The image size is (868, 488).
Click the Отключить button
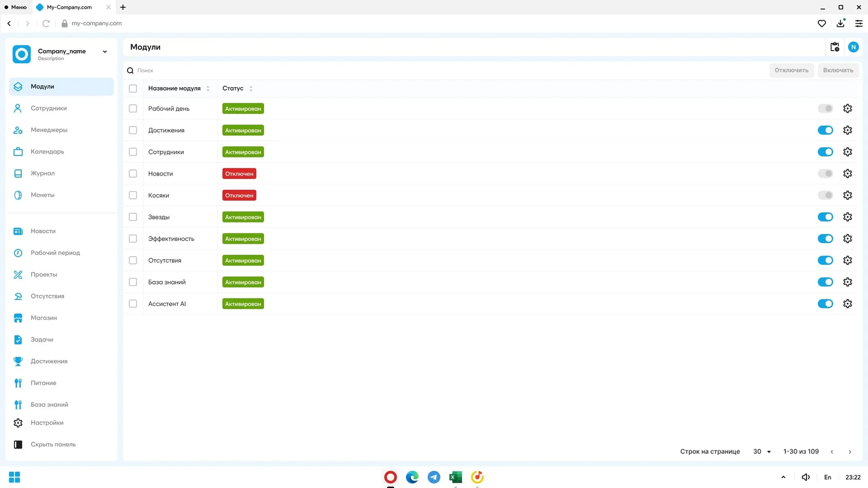(792, 70)
